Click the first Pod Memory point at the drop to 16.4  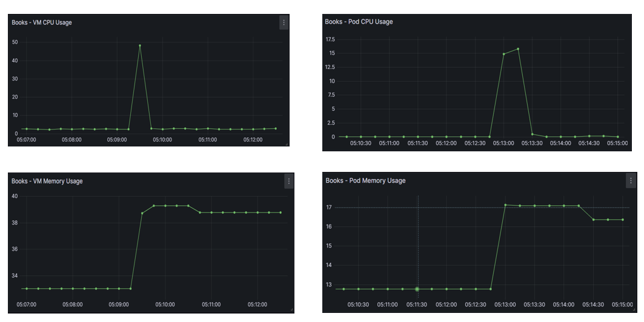click(x=594, y=220)
